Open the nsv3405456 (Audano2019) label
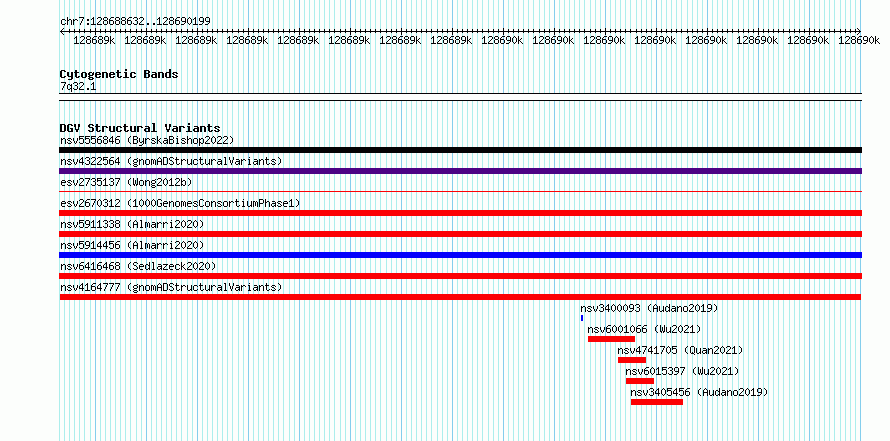 [x=699, y=392]
